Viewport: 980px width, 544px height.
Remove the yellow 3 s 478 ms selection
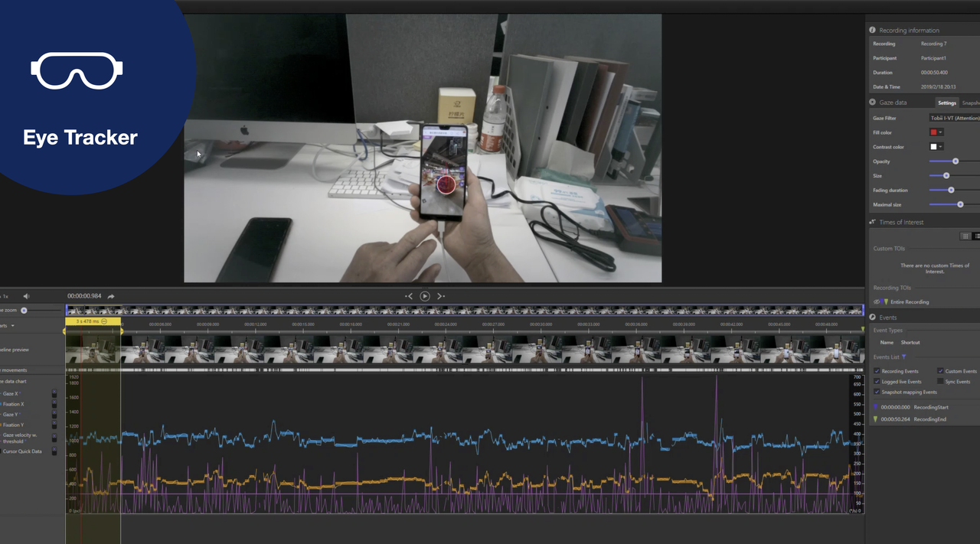tap(104, 321)
